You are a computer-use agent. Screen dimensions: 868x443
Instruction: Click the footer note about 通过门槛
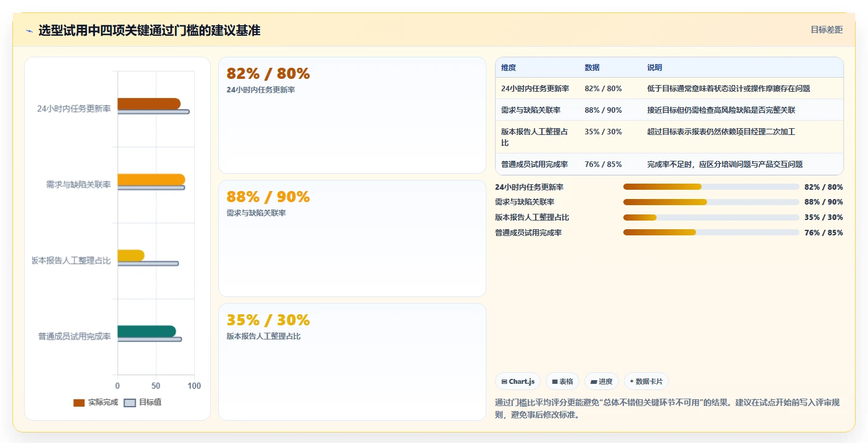coord(668,408)
